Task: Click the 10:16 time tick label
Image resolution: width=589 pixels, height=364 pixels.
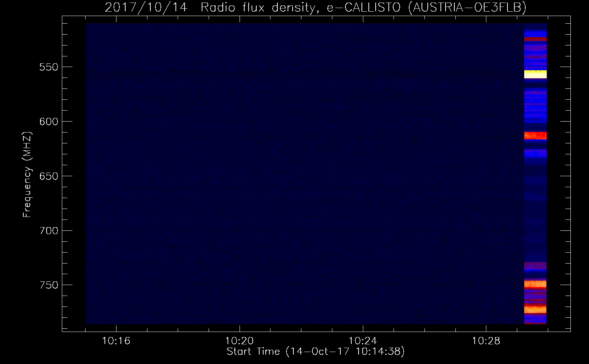Action: point(116,341)
